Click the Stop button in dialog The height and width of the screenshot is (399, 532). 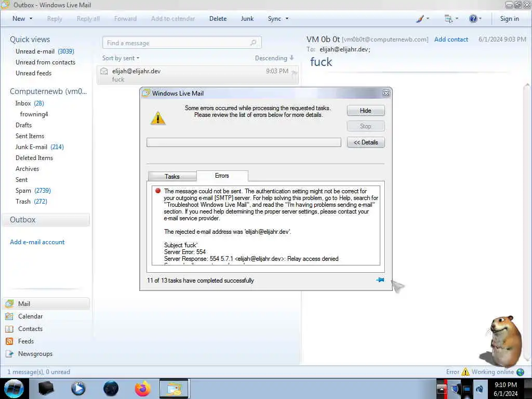366,126
